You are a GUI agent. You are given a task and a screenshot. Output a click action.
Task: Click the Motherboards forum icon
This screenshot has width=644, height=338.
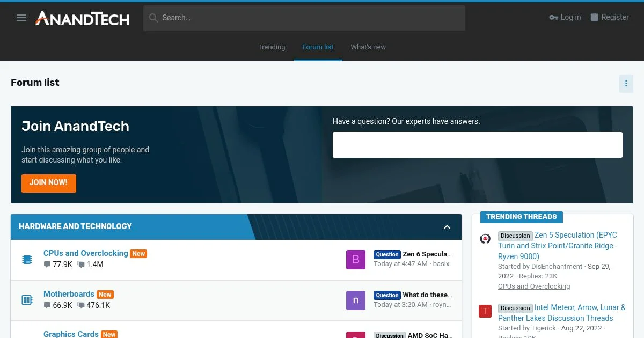click(x=27, y=300)
